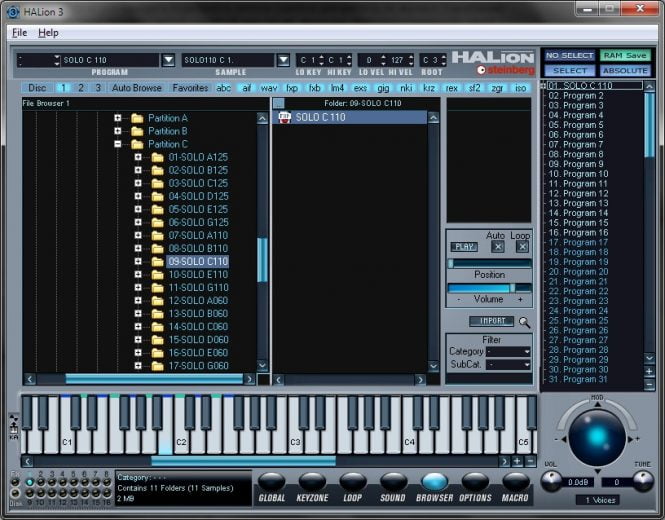Click the RAM Save button
Viewport: 665px width, 520px height.
click(x=625, y=56)
